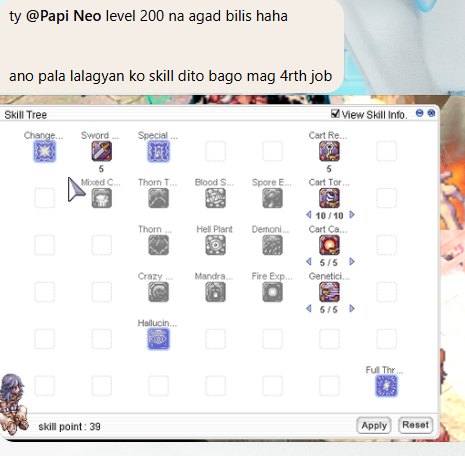Viewport: 465px width, 456px height.
Task: Minimize the Skill Tree window
Action: click(x=419, y=113)
